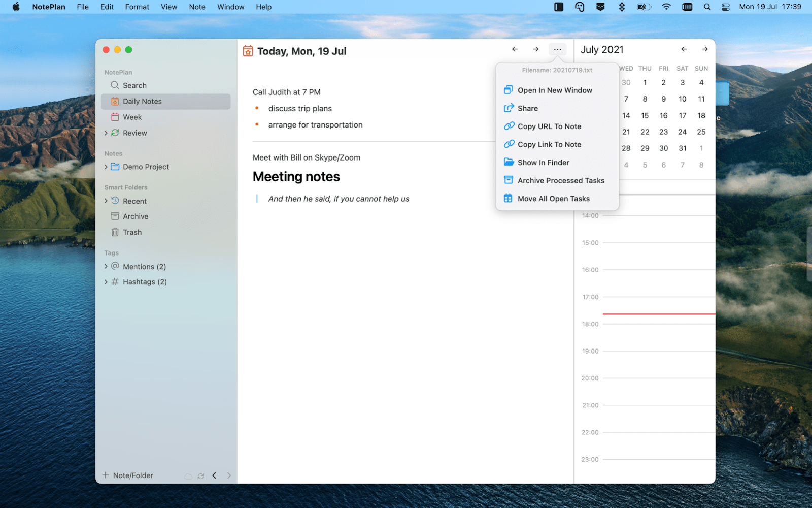Expand the Mentions (2) tag group
Image resolution: width=812 pixels, height=508 pixels.
coord(106,266)
